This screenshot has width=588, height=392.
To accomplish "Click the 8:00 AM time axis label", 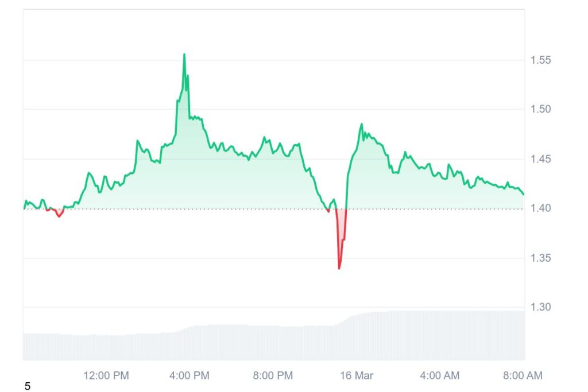I will pyautogui.click(x=523, y=376).
